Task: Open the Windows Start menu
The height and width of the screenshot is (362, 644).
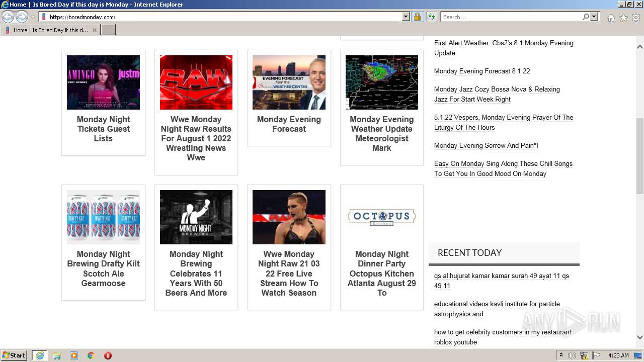Action: click(x=14, y=355)
